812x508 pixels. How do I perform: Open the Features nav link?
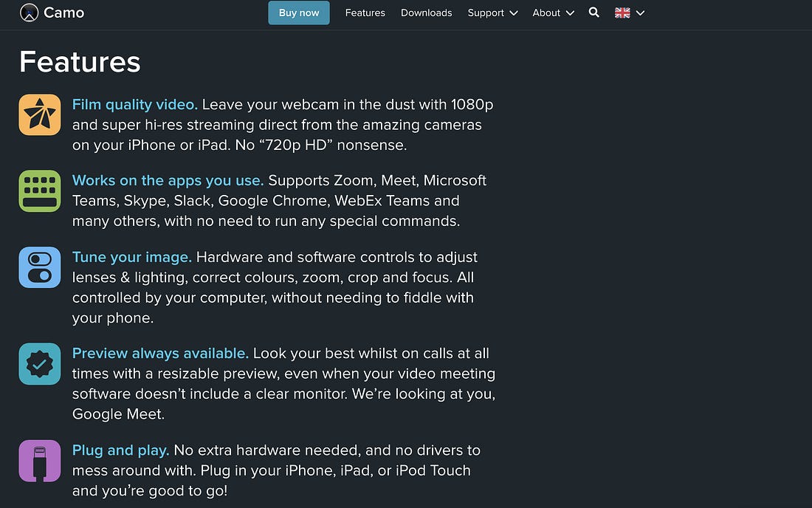pyautogui.click(x=365, y=13)
